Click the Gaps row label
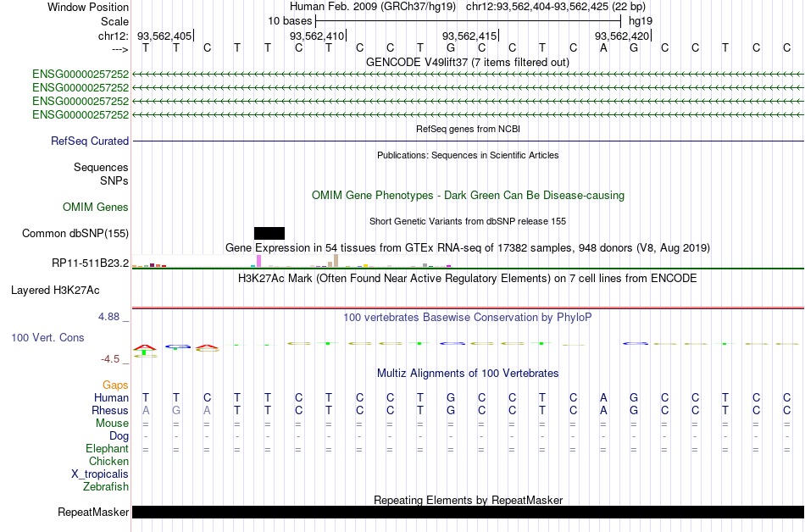Screen dimensions: 805x532 click(115, 385)
